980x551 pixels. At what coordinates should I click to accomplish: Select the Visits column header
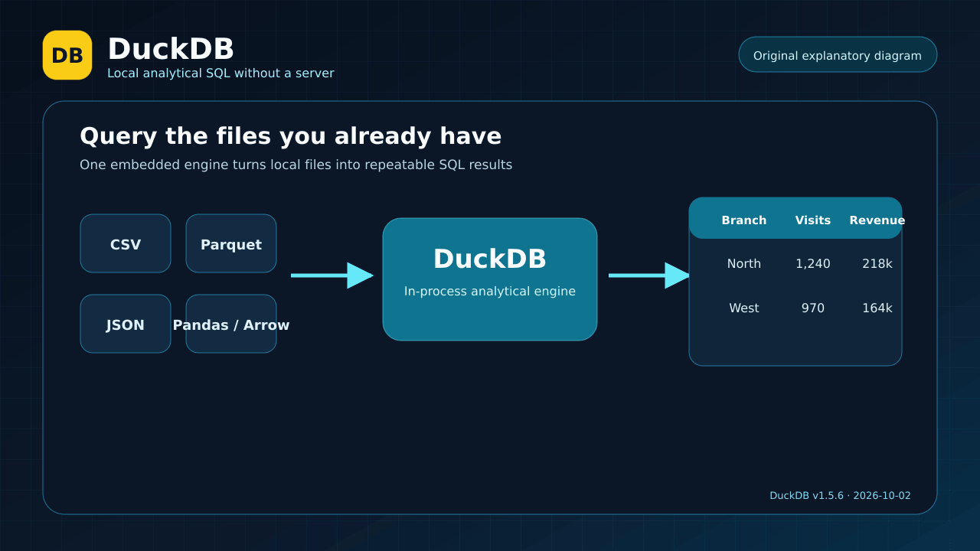tap(813, 220)
